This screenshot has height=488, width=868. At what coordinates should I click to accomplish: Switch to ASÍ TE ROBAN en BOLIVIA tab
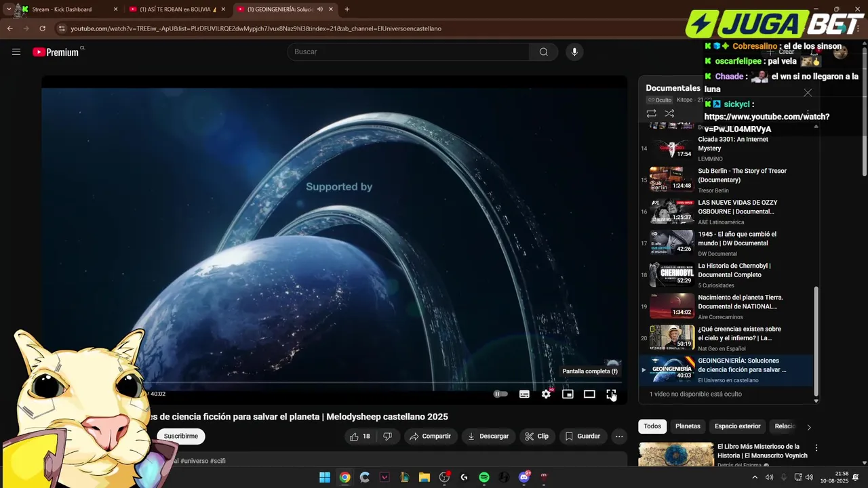tap(178, 9)
